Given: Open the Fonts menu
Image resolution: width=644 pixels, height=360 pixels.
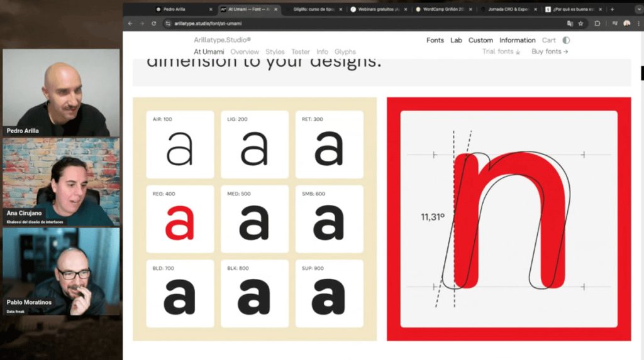Looking at the screenshot, I should (435, 40).
